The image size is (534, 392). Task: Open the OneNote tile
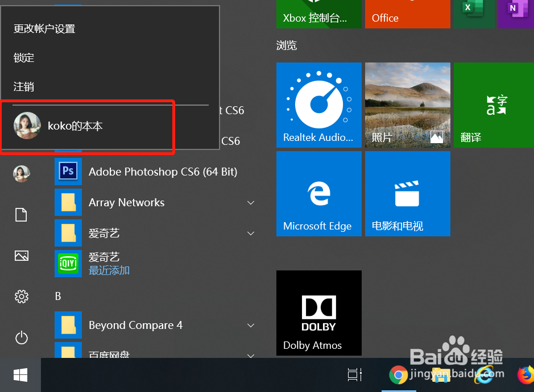(x=516, y=14)
